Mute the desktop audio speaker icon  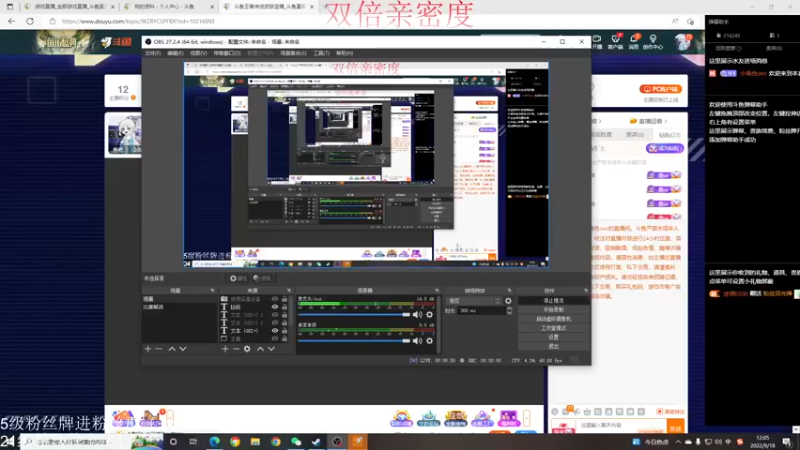pyautogui.click(x=417, y=341)
